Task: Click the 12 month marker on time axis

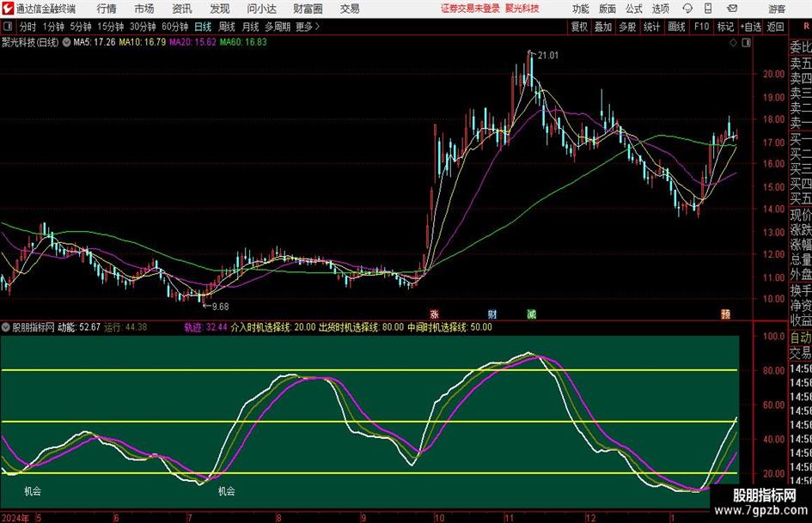Action: click(590, 517)
